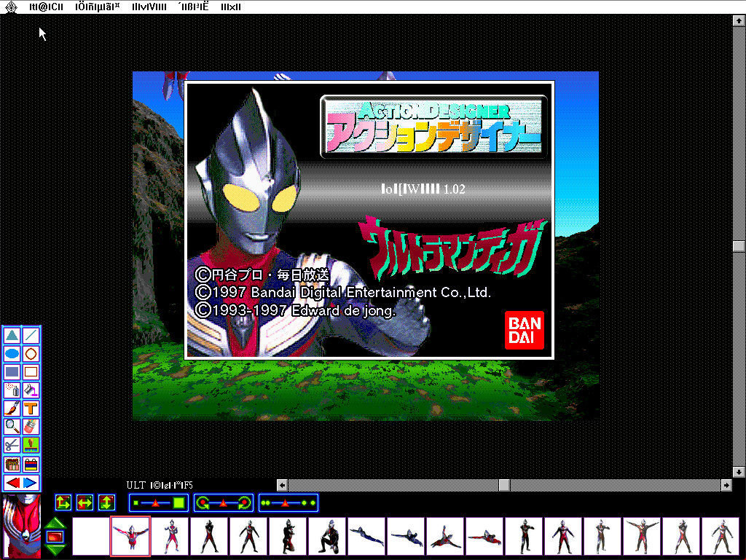Click the size slider's red triangle handle
746x560 pixels.
[156, 503]
